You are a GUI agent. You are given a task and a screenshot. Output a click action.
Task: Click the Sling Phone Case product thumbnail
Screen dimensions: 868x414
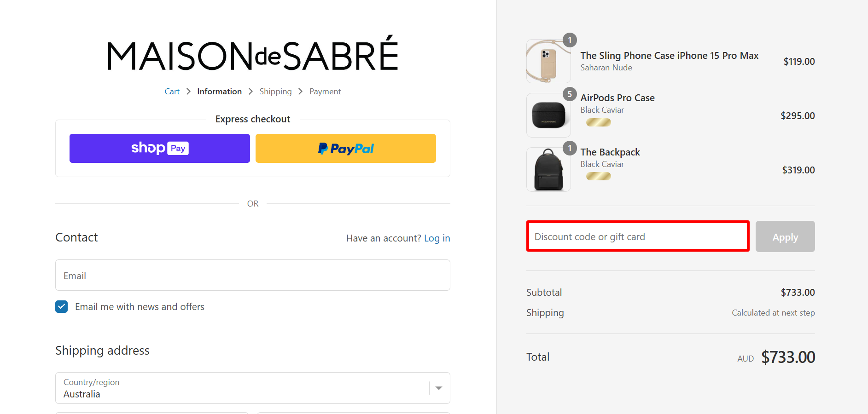[548, 61]
